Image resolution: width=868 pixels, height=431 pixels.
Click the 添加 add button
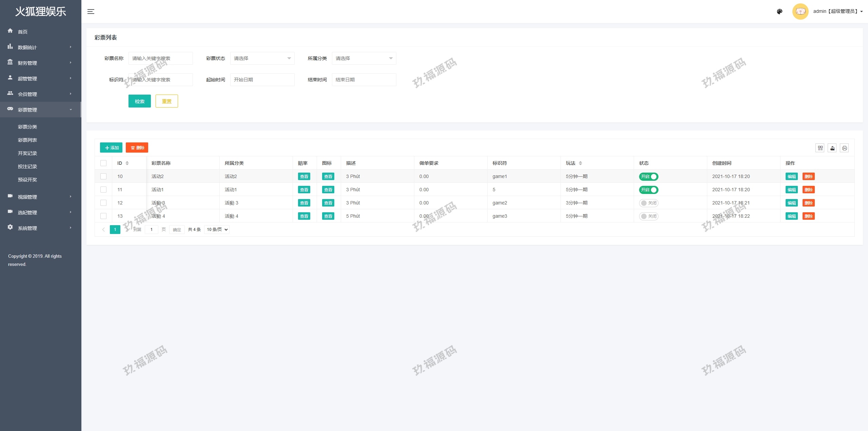[x=111, y=148]
